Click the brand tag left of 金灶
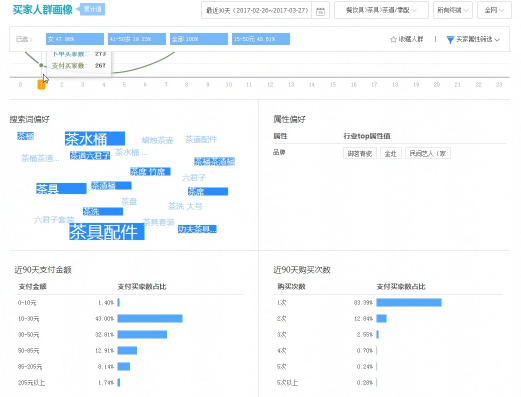521x397 pixels. point(360,153)
